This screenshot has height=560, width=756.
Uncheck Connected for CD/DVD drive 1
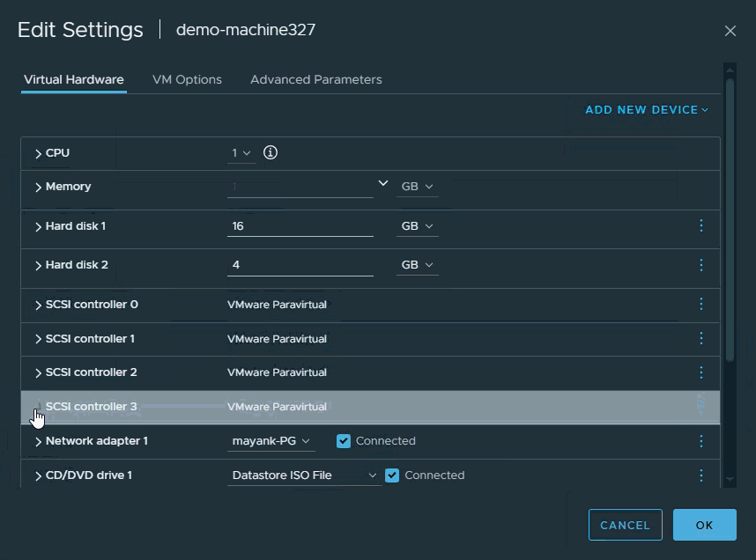(391, 475)
